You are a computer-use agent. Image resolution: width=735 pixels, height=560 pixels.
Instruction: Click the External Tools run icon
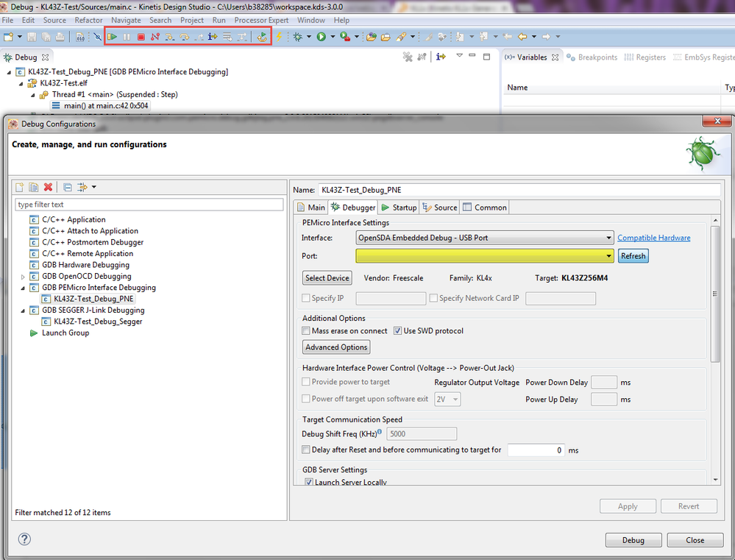tap(345, 37)
